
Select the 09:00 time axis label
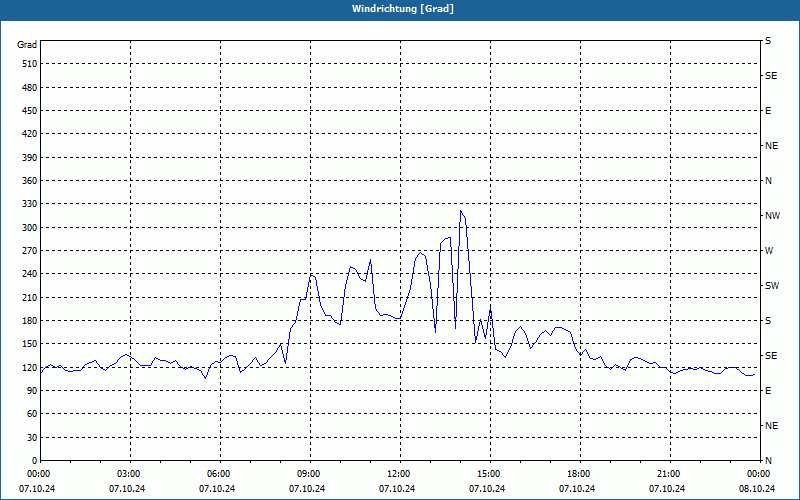coord(308,474)
